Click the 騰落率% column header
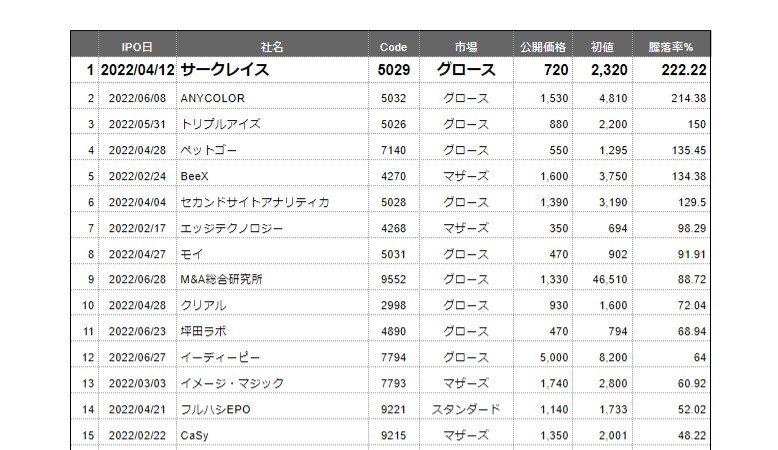The height and width of the screenshot is (450, 778). (x=671, y=47)
